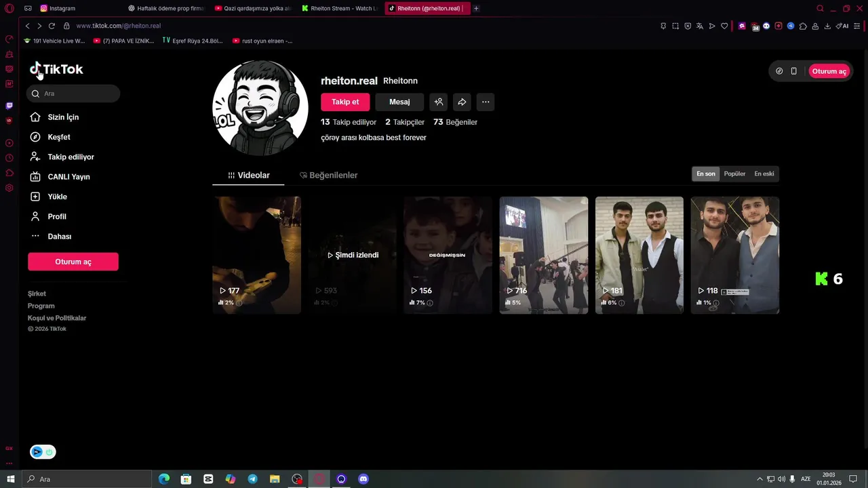Open EŞref Rüya 24.Böl bookmark
This screenshot has height=488, width=868.
tap(193, 41)
